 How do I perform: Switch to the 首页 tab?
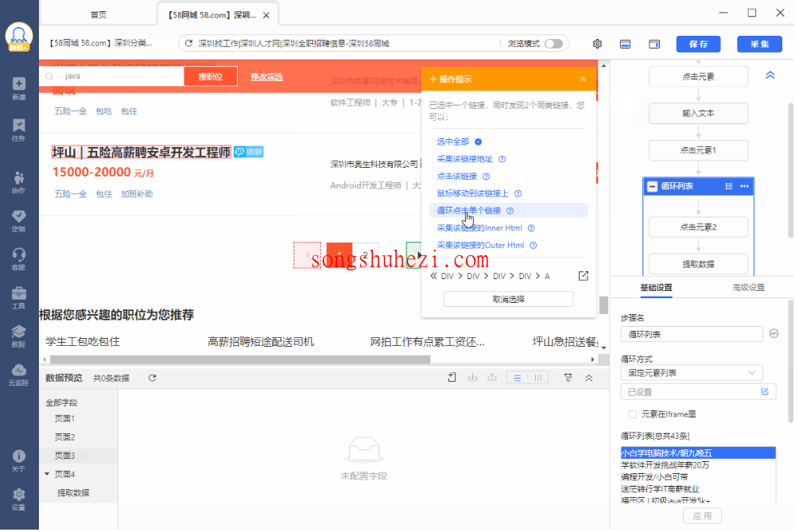tap(99, 15)
